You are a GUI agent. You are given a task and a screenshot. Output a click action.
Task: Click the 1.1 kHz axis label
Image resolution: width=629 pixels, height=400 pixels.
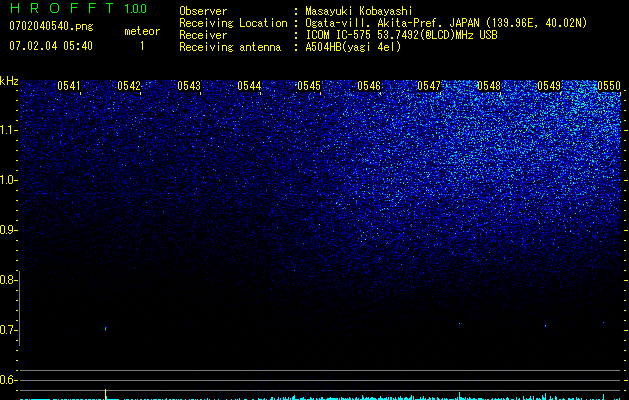[8, 130]
